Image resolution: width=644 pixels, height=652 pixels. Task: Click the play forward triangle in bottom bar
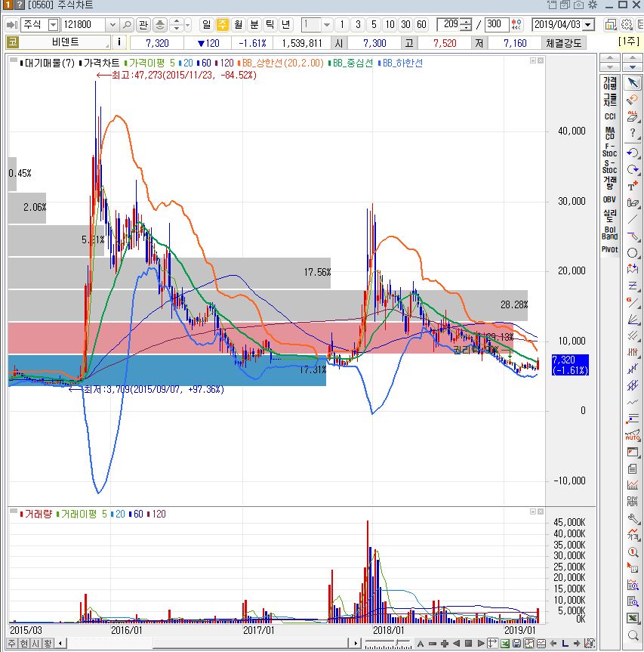481,643
